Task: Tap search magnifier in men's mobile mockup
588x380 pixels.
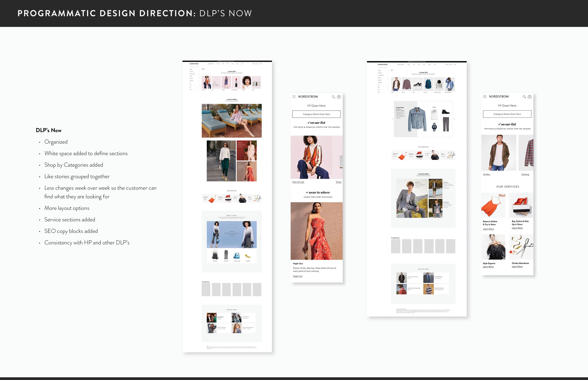Action: 524,97
